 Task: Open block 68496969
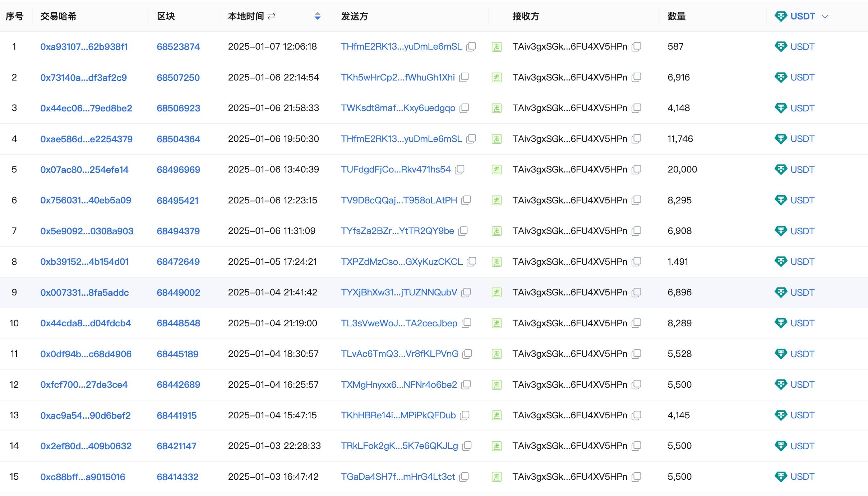[x=179, y=169]
